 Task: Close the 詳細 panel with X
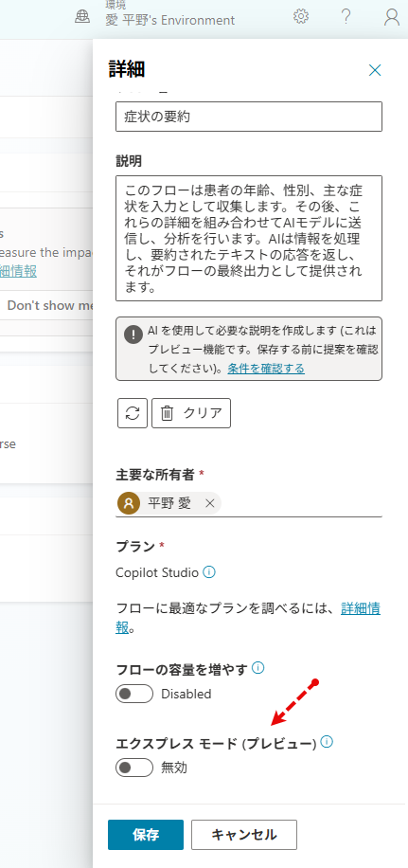point(375,70)
